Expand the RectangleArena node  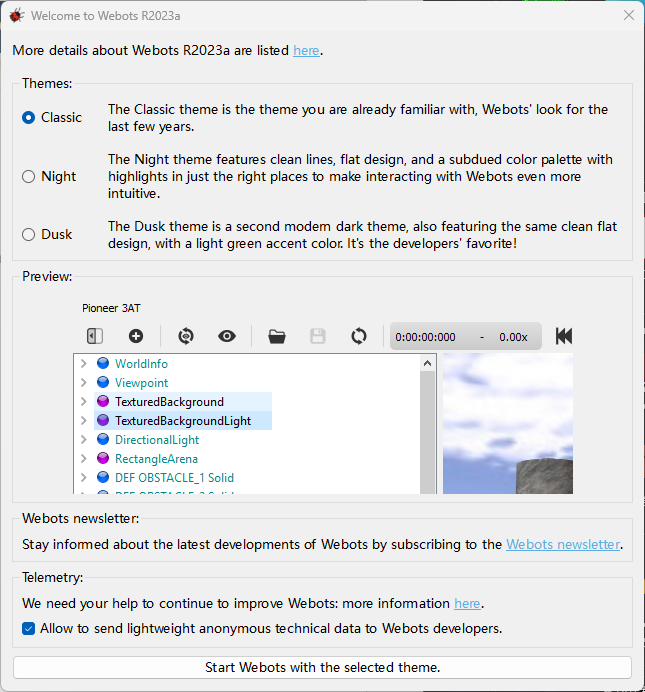coord(83,458)
